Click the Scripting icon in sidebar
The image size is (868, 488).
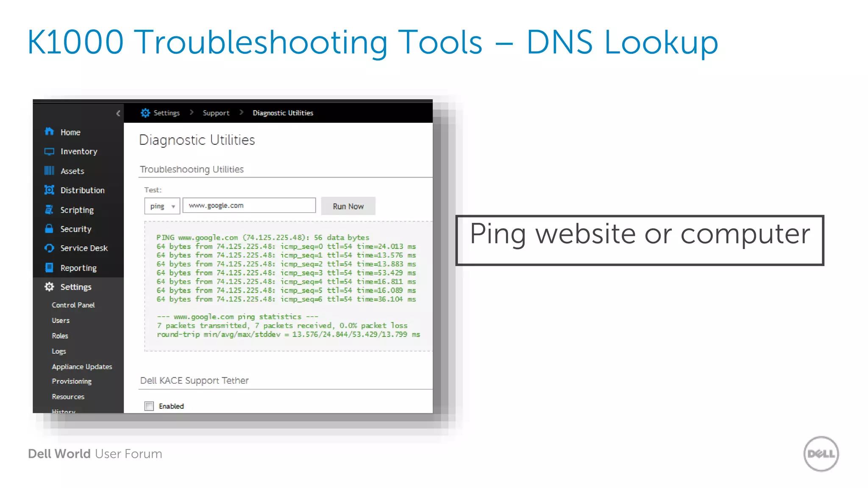49,209
